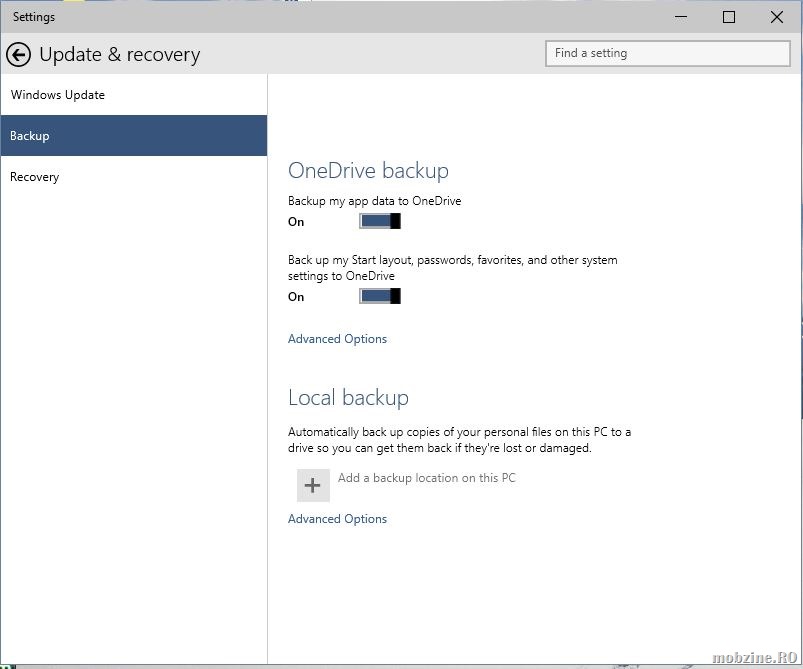Minimize the Settings window
Screen dimensions: 803x669
[x=681, y=17]
